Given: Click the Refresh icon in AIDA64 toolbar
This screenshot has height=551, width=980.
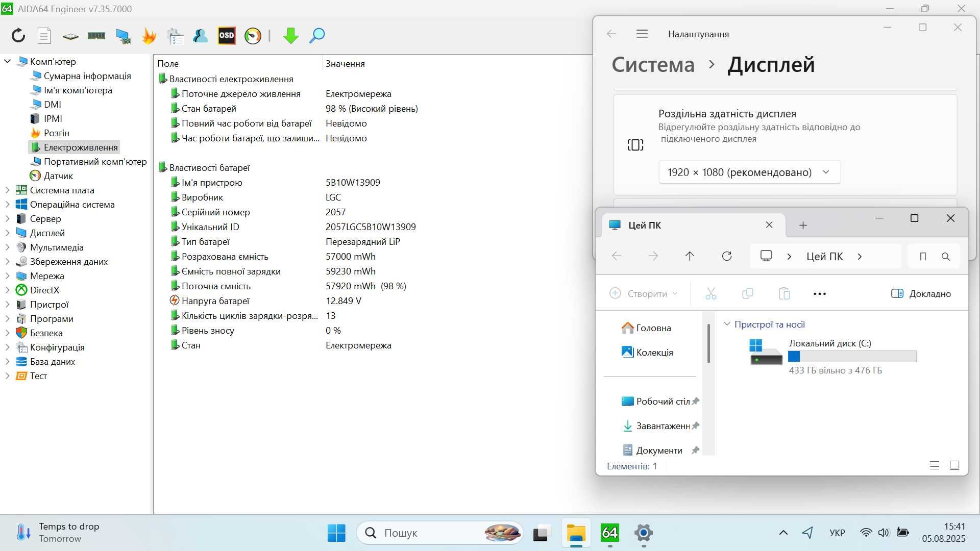Looking at the screenshot, I should (18, 35).
